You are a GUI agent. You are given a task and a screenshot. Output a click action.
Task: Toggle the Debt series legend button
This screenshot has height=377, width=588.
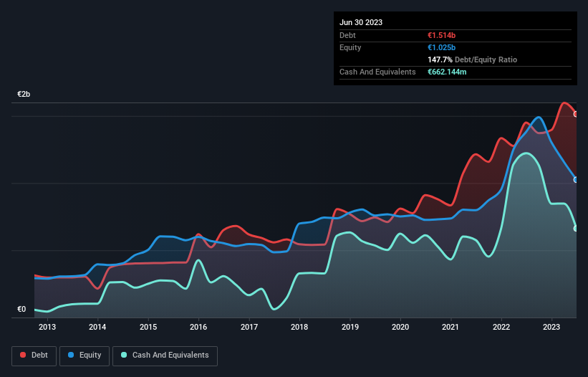click(34, 355)
